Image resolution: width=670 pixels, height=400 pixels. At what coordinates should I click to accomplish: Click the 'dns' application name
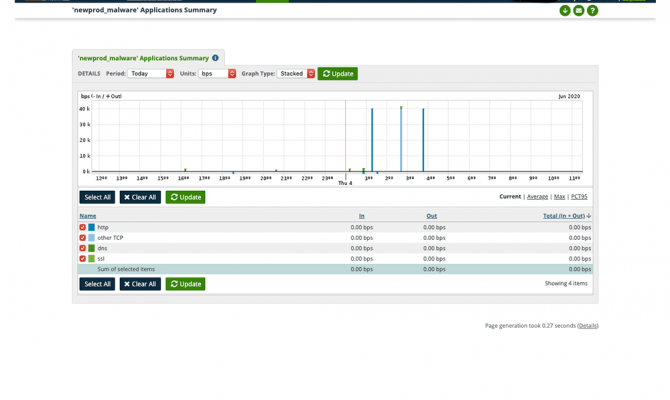tap(102, 248)
